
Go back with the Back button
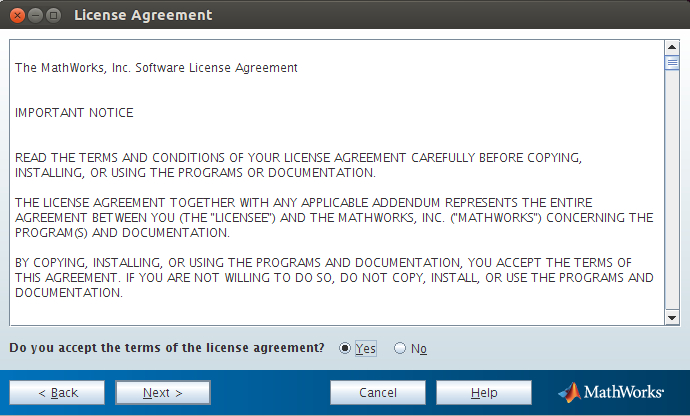click(57, 393)
